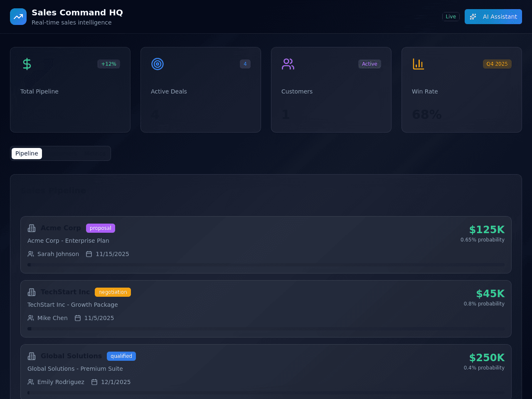Click the Global Solutions company heading
The height and width of the screenshot is (399, 532).
pyautogui.click(x=71, y=356)
